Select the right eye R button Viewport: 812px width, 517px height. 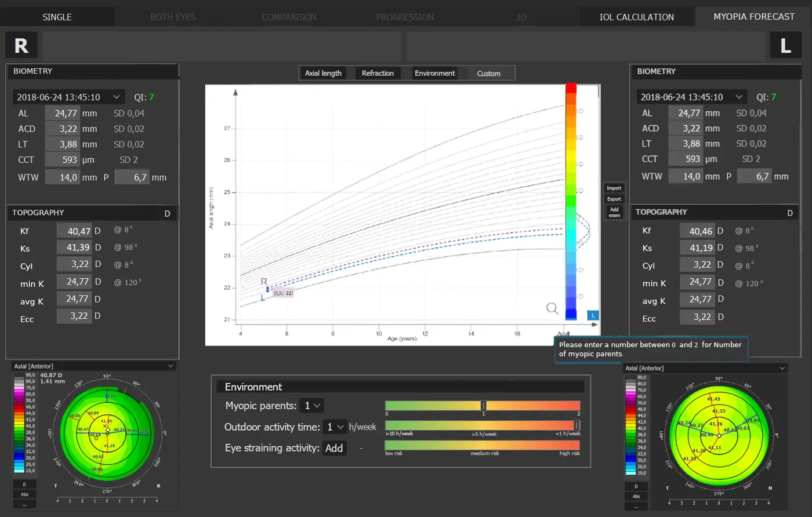coord(21,45)
